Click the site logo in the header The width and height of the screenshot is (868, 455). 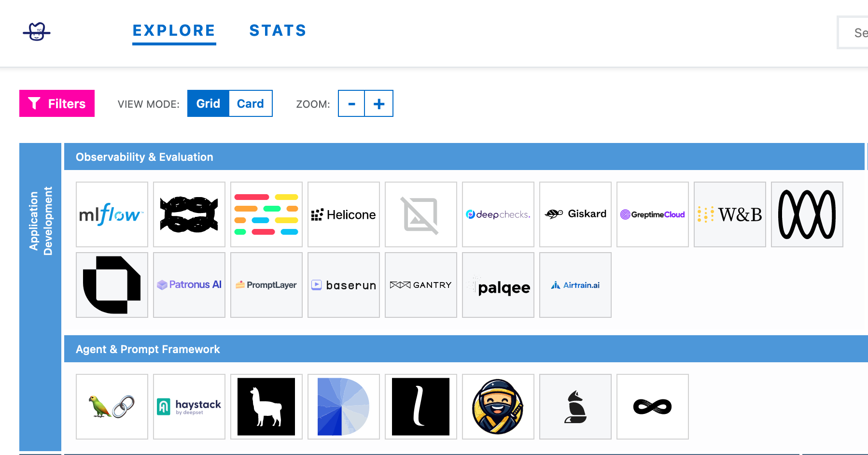pos(37,32)
